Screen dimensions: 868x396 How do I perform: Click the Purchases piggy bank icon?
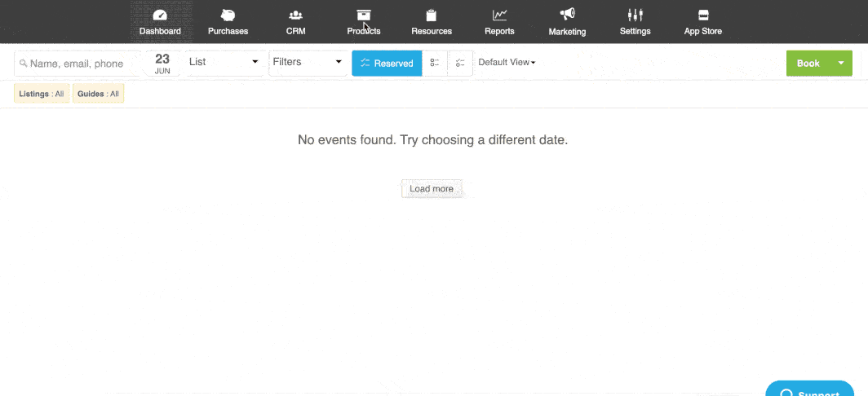pos(228,15)
